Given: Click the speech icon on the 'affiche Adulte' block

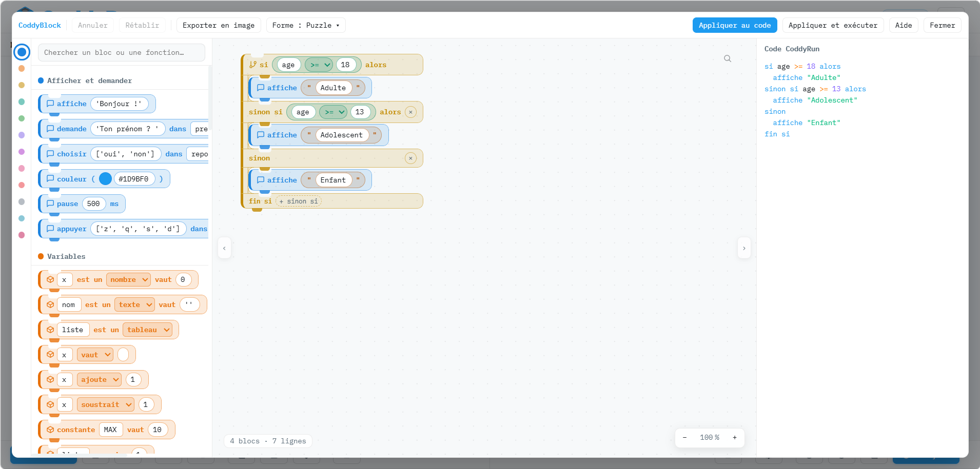Looking at the screenshot, I should click(261, 88).
